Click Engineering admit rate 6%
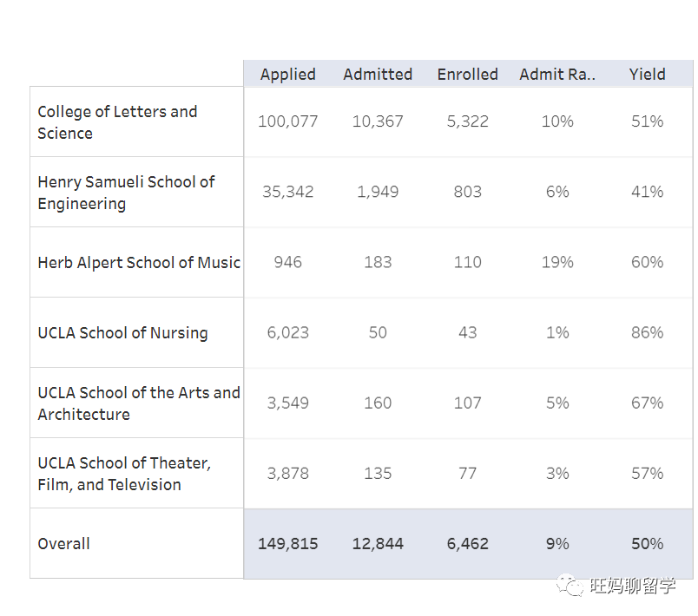 pos(557,192)
